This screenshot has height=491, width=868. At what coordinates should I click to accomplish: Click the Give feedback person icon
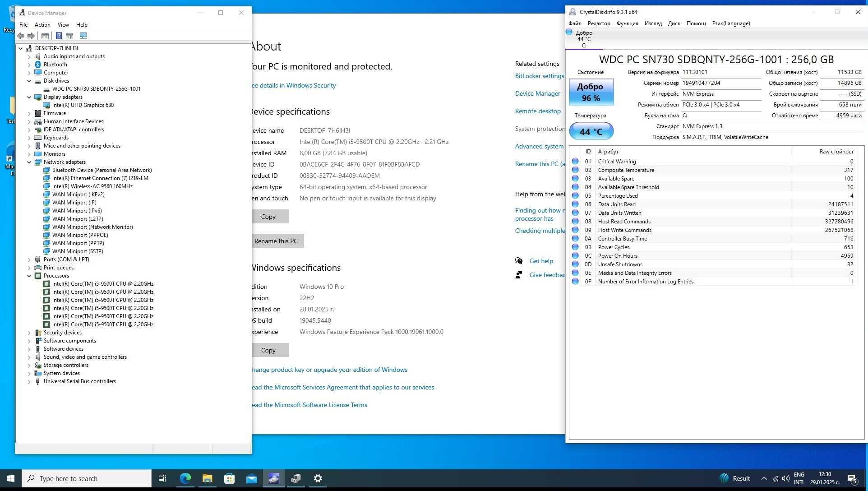(x=519, y=275)
